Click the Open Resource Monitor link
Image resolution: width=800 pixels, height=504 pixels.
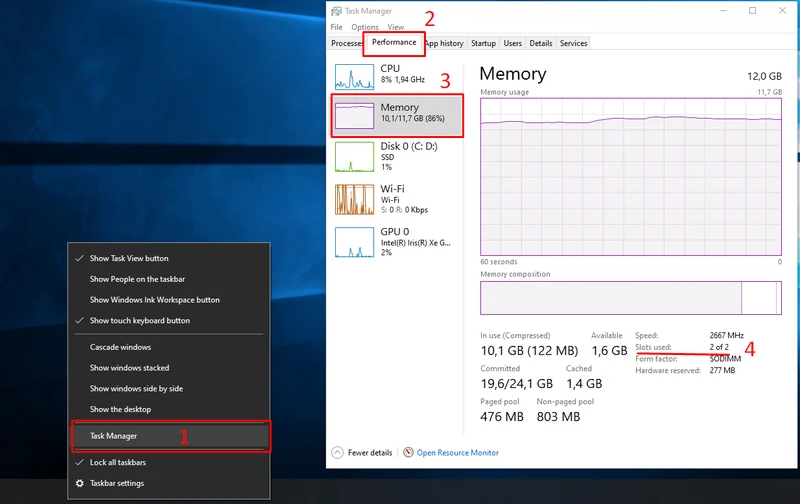click(458, 452)
